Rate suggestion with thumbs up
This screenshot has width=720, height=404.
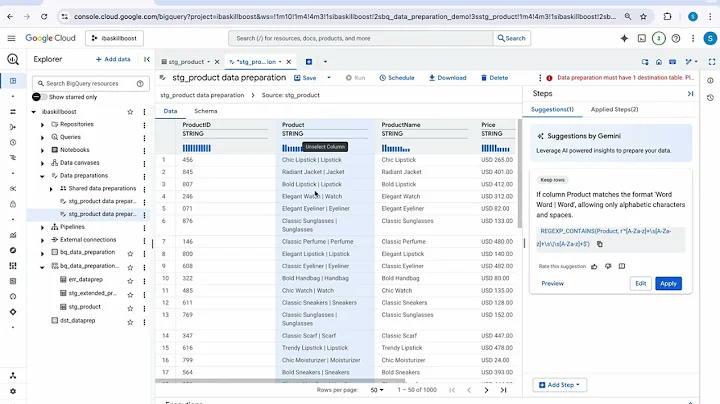594,266
